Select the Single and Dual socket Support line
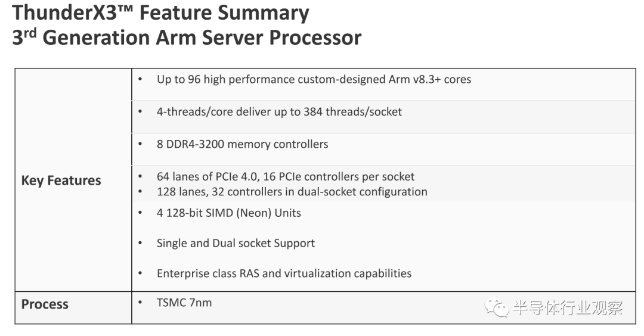644x336 pixels. point(236,243)
